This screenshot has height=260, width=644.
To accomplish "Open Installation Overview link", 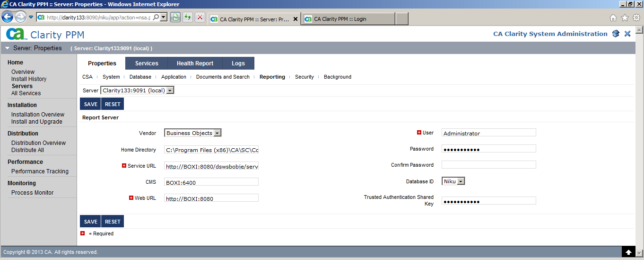I will (38, 115).
